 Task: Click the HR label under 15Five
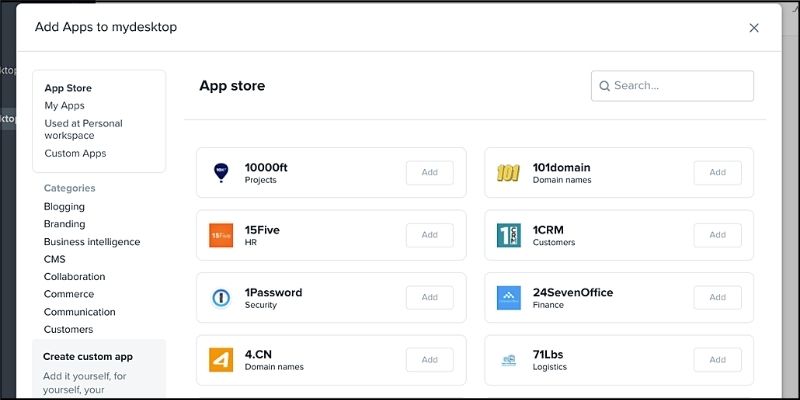pyautogui.click(x=251, y=242)
